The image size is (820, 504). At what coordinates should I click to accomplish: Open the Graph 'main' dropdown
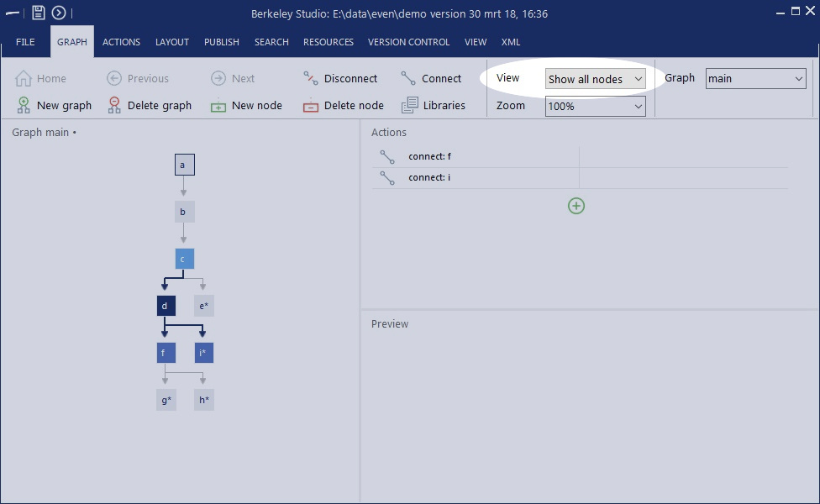(755, 78)
